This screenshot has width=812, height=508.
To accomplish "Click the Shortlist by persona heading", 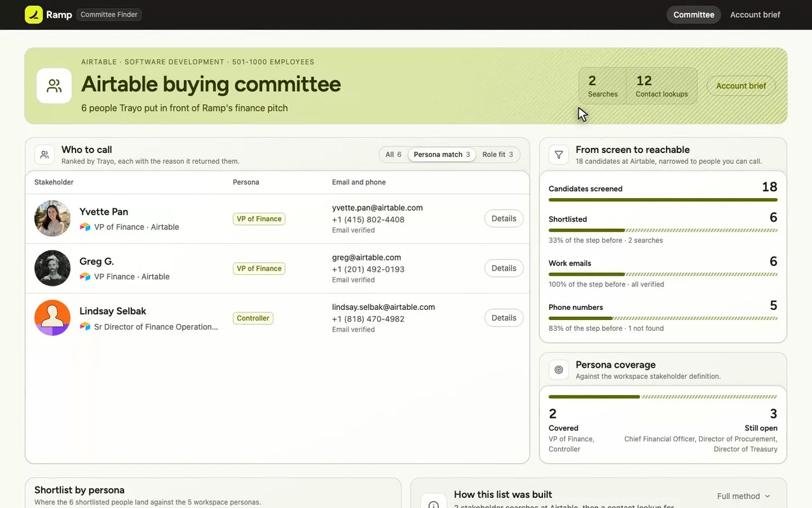I will (x=79, y=490).
